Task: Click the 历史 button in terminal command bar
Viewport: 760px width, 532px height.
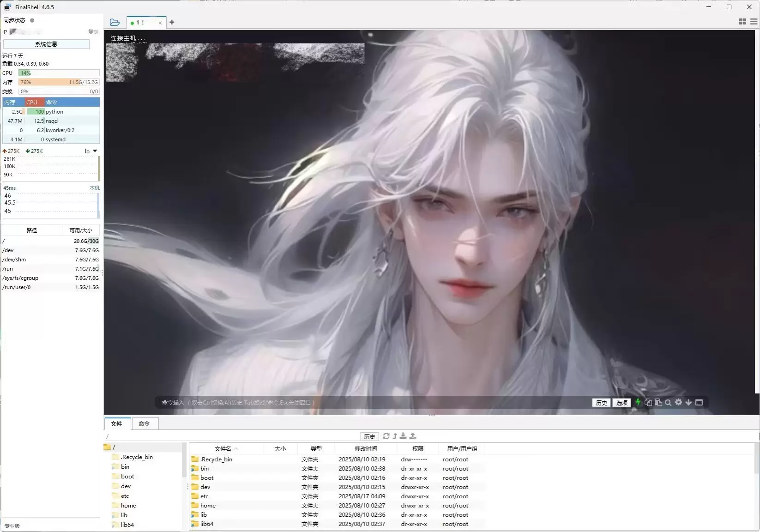Action: (601, 403)
